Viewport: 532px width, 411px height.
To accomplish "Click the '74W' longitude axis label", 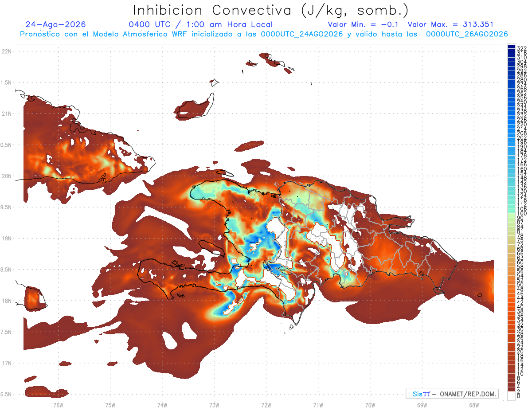I will (x=162, y=405).
